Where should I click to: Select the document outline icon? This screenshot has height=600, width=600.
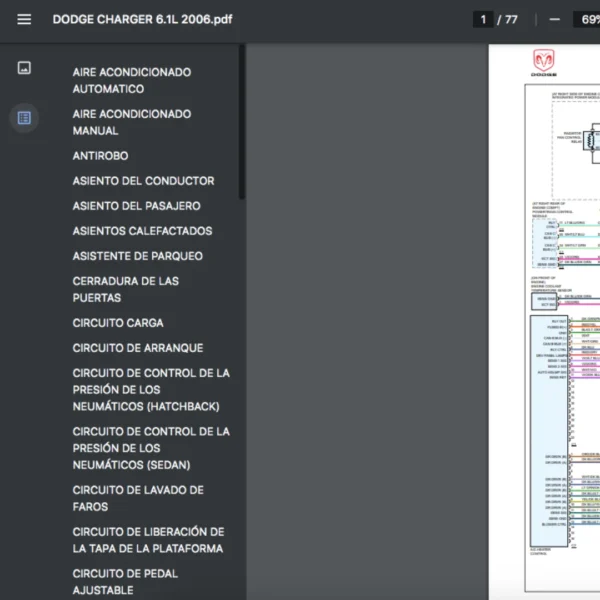click(24, 118)
